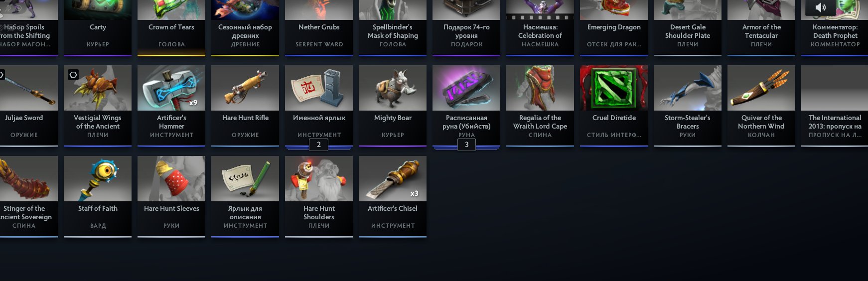Play the Death Prophet commentator speaker icon
Viewport: 868px width, 281px height.
click(820, 7)
